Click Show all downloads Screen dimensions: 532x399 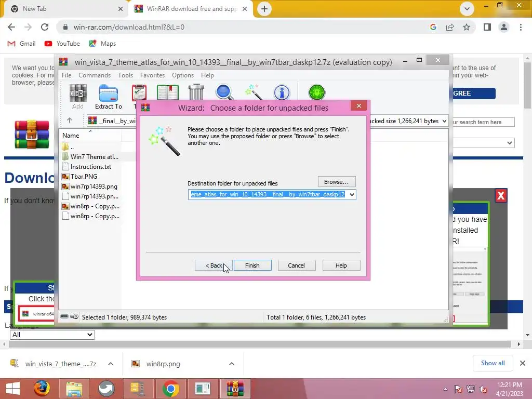coord(493,363)
